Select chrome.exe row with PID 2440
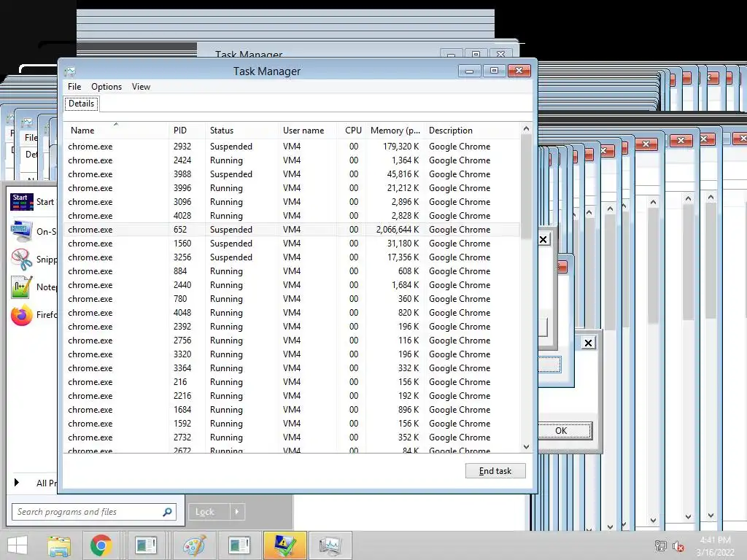 [x=292, y=285]
